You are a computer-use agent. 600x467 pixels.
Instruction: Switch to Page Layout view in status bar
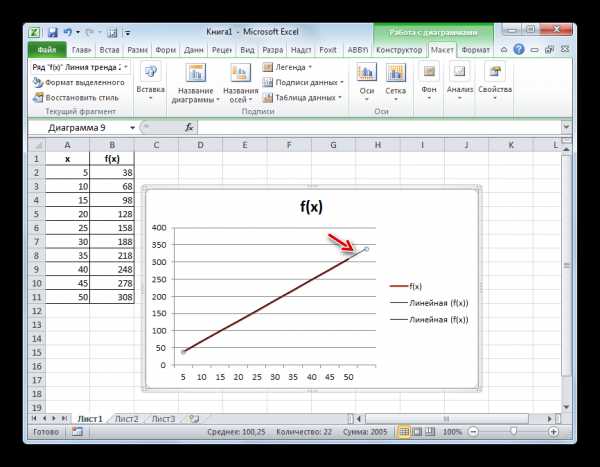417,432
